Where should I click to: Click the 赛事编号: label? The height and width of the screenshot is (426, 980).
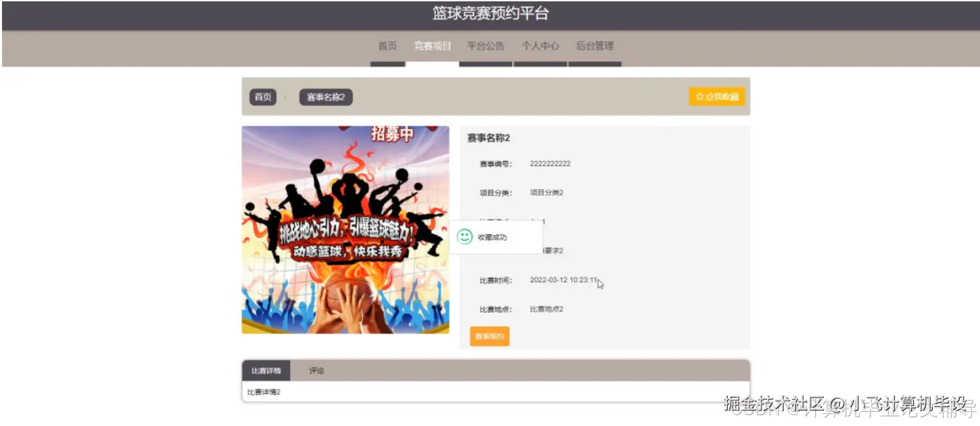[496, 164]
